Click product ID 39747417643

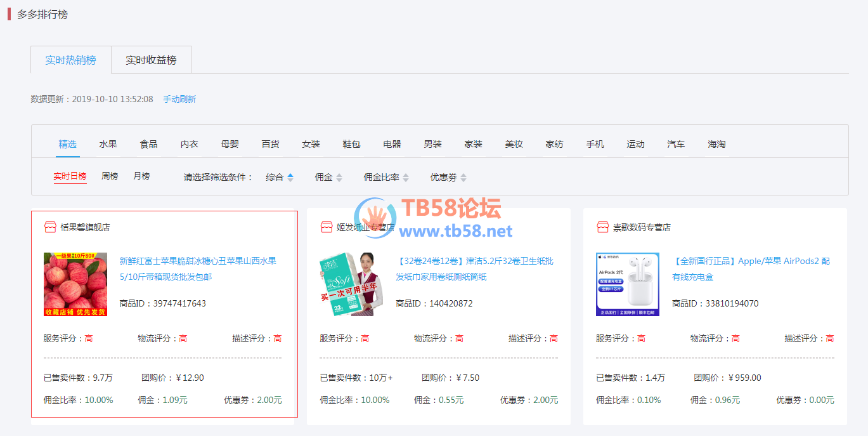point(179,304)
